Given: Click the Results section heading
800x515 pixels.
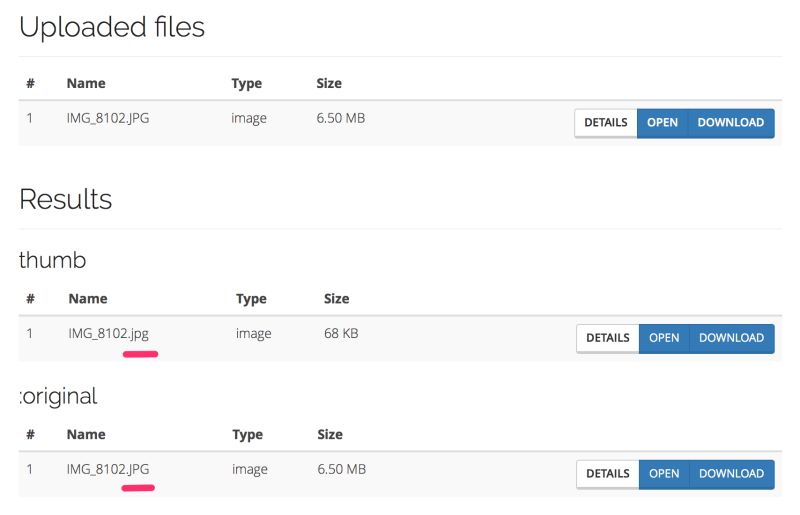Looking at the screenshot, I should [65, 199].
